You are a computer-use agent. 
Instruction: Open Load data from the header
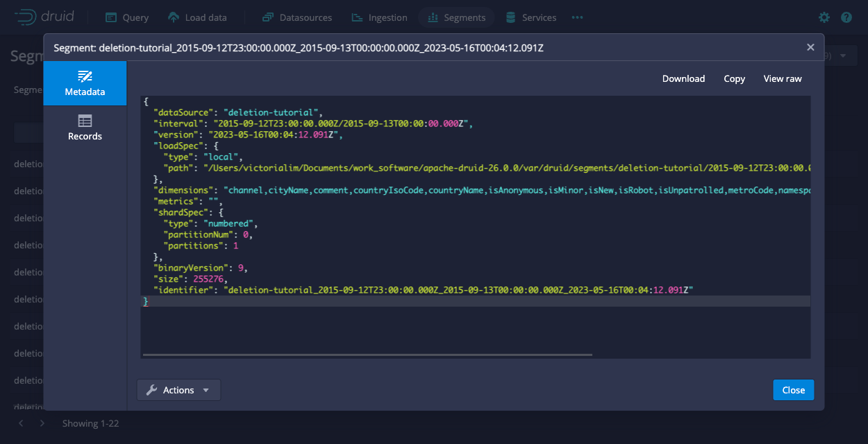point(197,17)
